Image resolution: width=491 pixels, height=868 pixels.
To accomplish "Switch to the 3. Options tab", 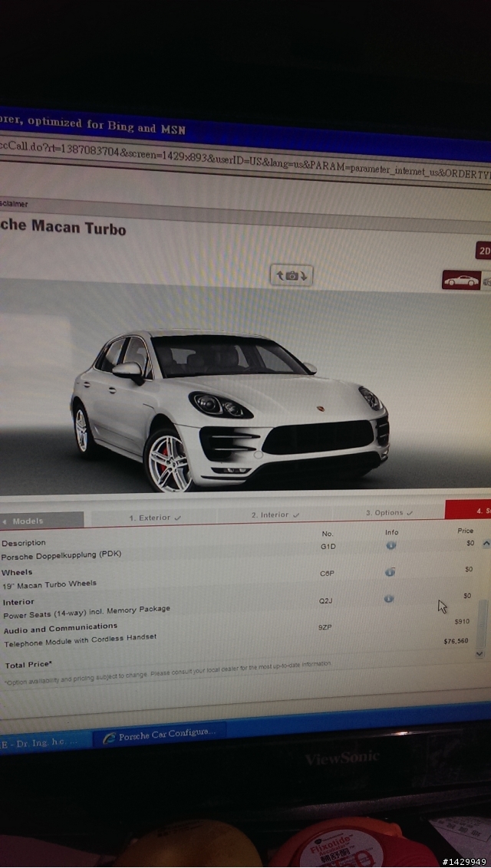I will coord(389,513).
